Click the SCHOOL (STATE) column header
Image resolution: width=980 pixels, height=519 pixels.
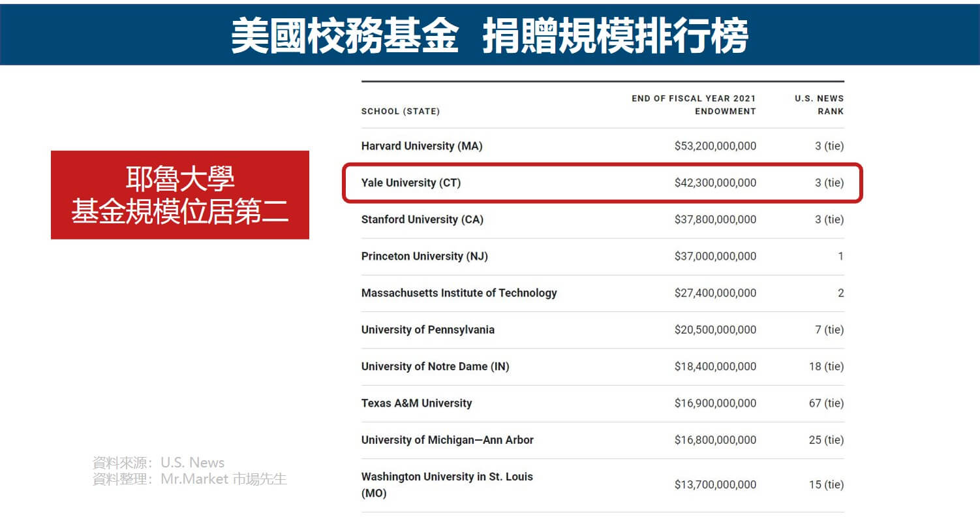[401, 111]
